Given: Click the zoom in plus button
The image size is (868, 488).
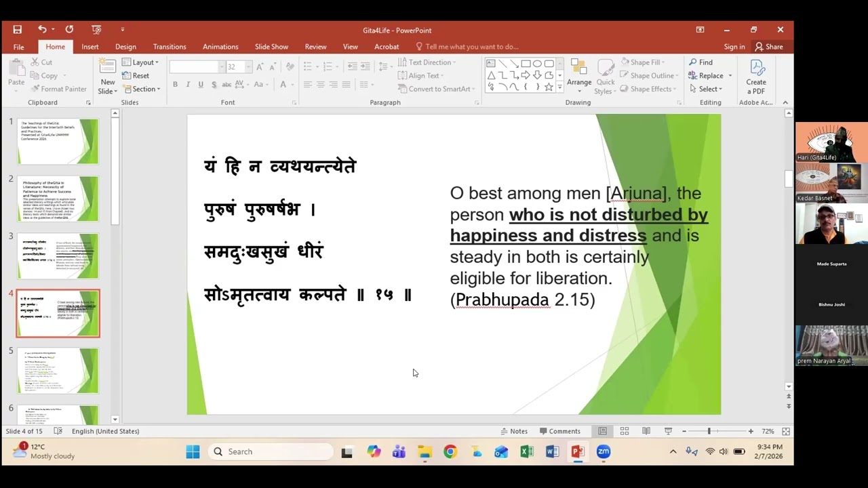Looking at the screenshot, I should coord(751,431).
